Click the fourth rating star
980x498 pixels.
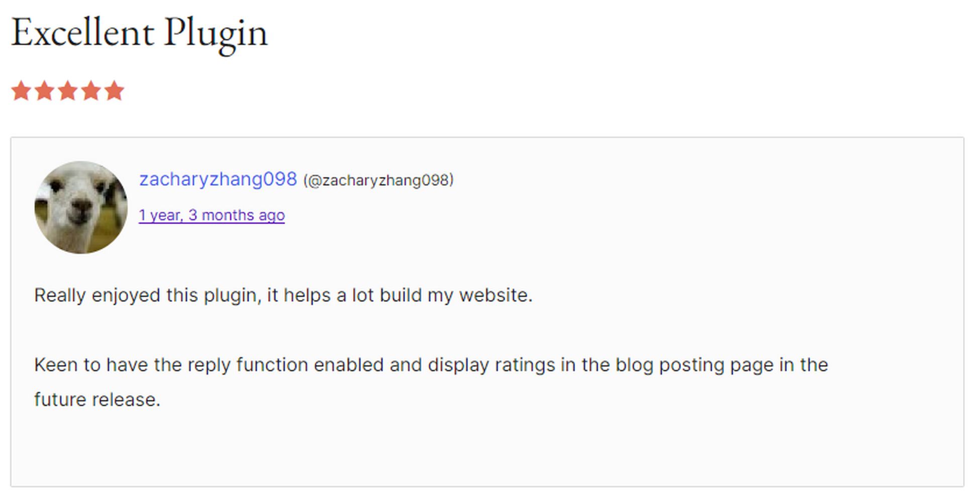tap(91, 91)
